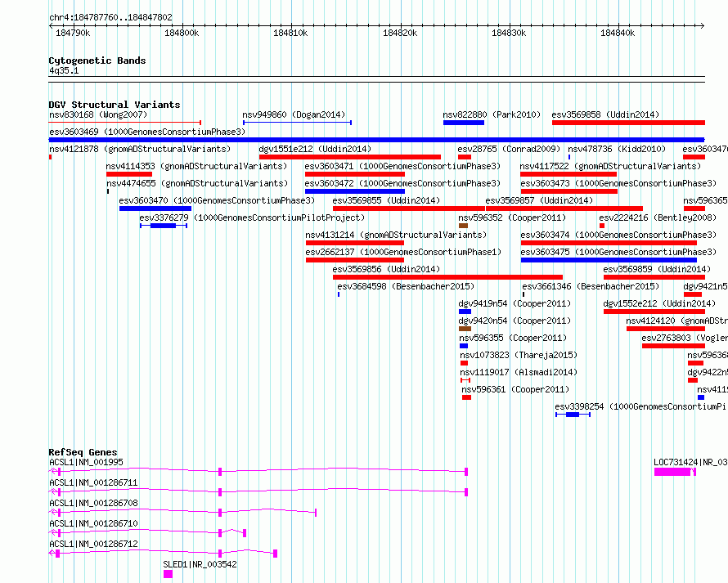Image resolution: width=728 pixels, height=583 pixels.
Task: Select the ACSL1|NM_001286711 transcript label
Action: tap(93, 482)
